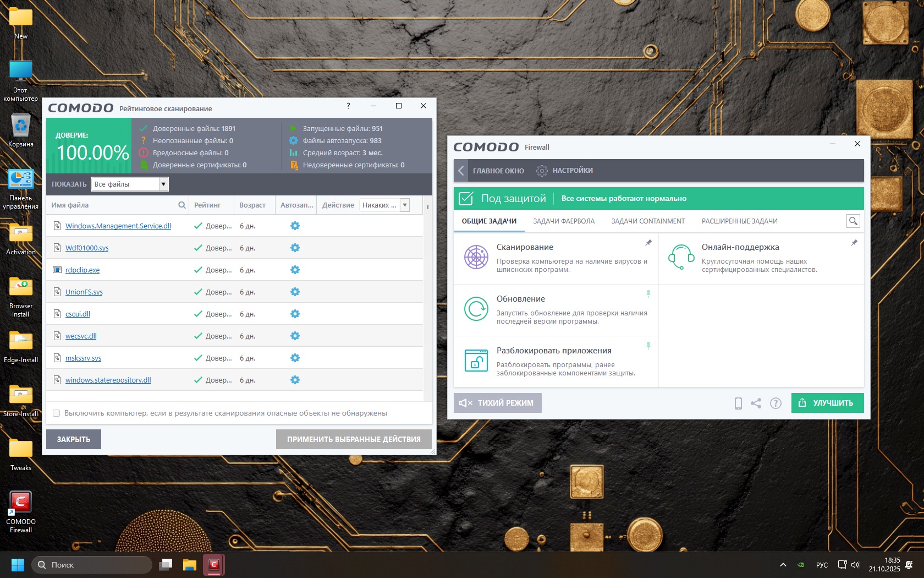This screenshot has width=924, height=578.
Task: Click the search magnifier icon in tasks tab bar
Action: tap(853, 221)
